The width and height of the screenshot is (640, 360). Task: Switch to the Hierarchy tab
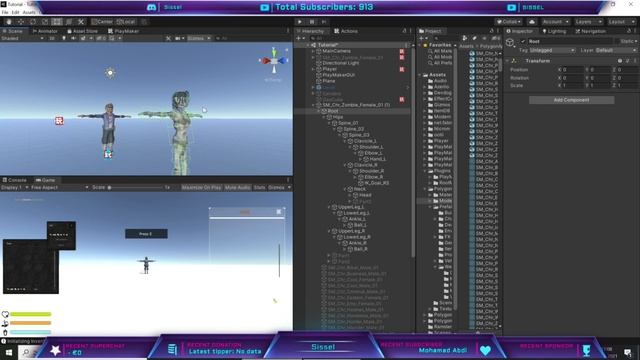311,31
